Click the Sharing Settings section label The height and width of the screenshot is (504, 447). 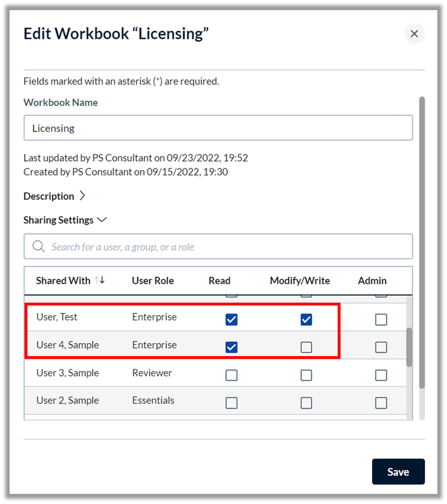click(x=59, y=220)
